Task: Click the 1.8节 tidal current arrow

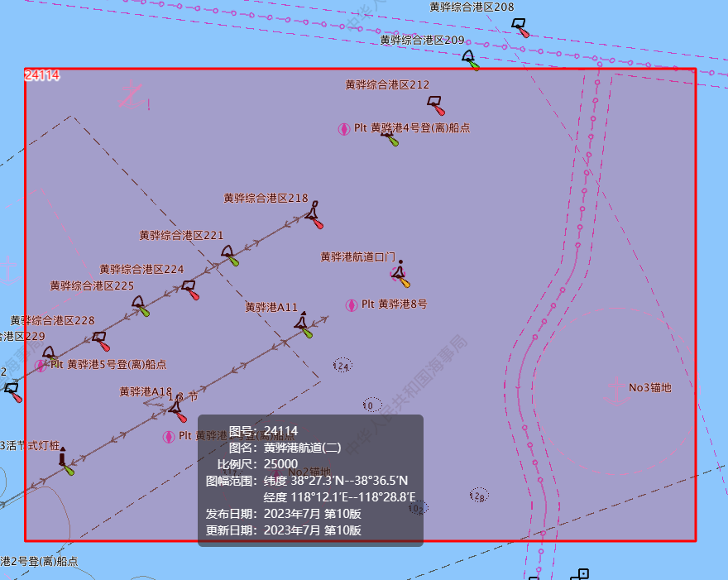Action: click(155, 403)
